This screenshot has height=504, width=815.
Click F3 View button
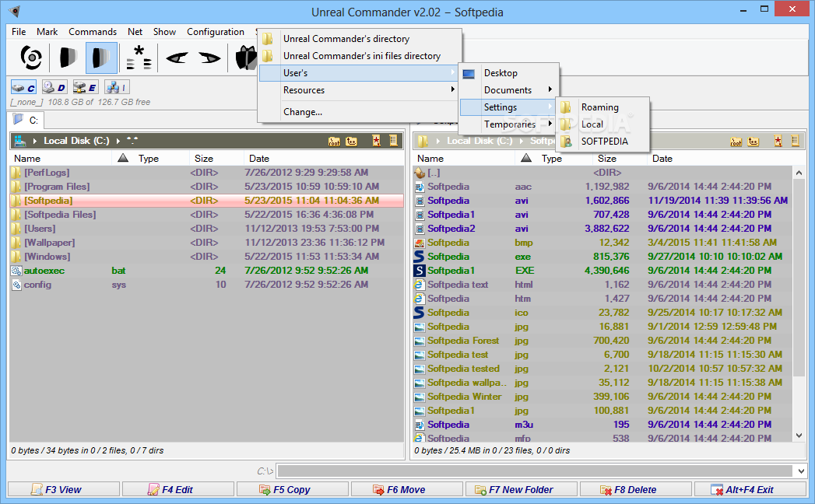[x=63, y=489]
